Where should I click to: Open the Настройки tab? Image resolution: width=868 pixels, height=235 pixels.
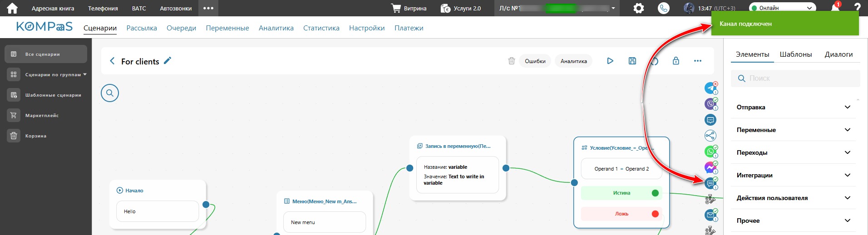tap(367, 28)
